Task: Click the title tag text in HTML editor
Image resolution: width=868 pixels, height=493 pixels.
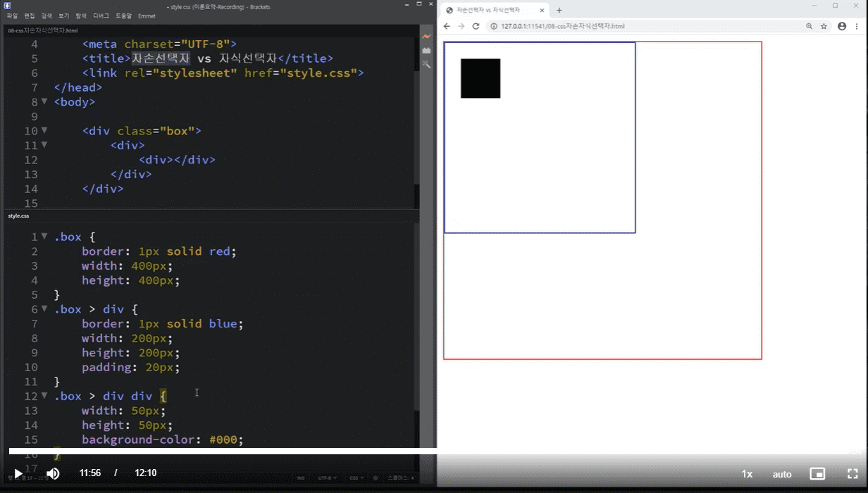Action: 207,58
